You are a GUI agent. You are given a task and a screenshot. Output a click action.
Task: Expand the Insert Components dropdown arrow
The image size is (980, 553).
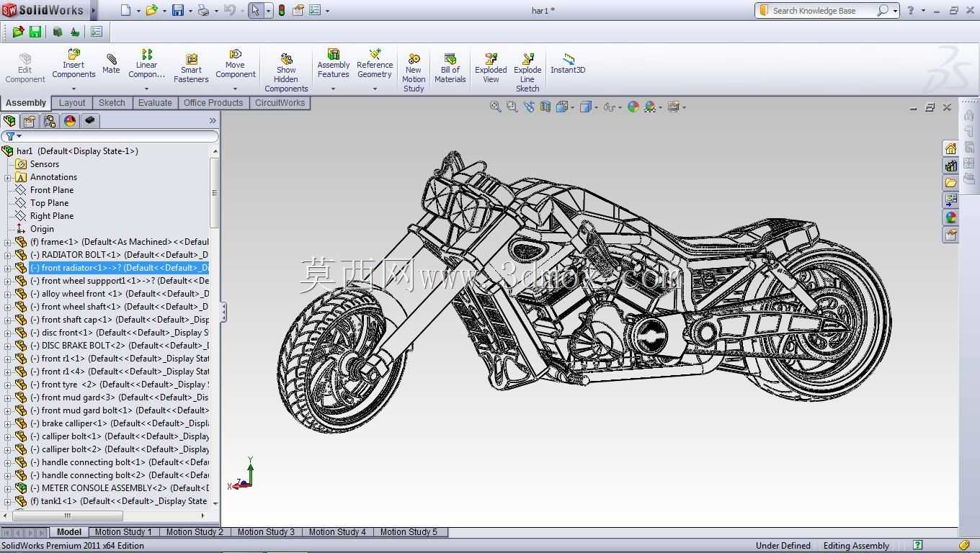coord(73,89)
